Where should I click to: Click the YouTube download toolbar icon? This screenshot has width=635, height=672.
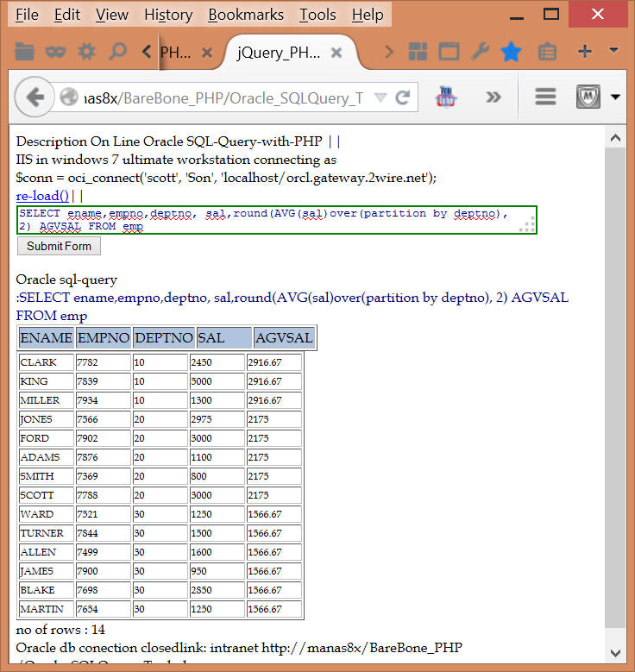tap(446, 97)
